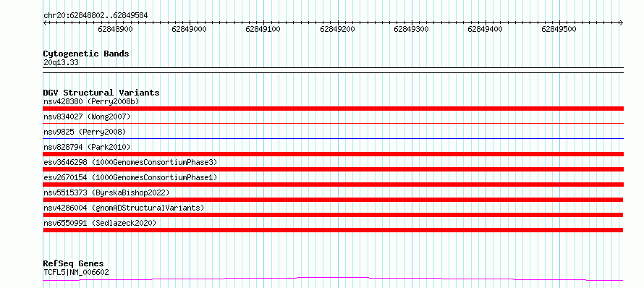Open the DGV Structural Variants track heading
This screenshot has height=288, width=644.
[x=101, y=93]
